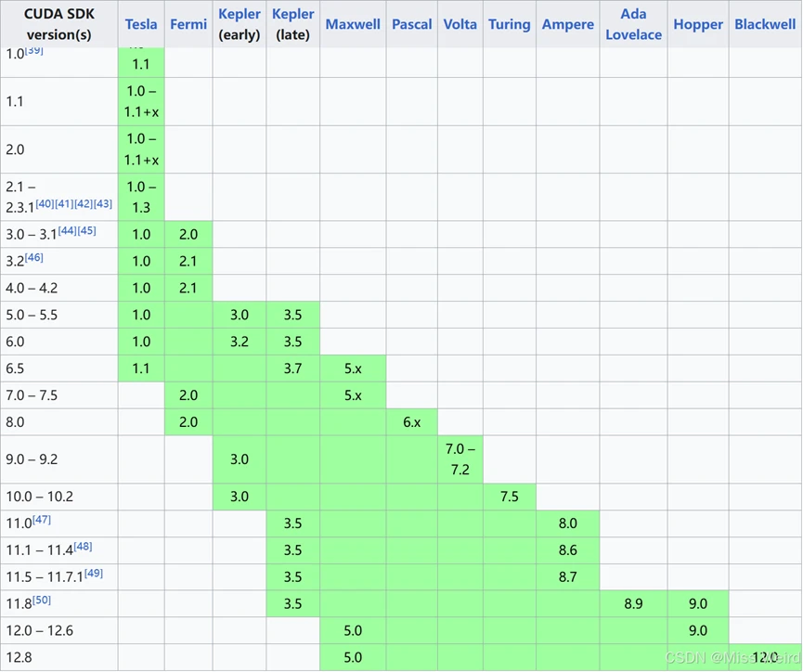Image resolution: width=803 pixels, height=672 pixels.
Task: Open the Ada Lovelace header link
Action: point(633,24)
